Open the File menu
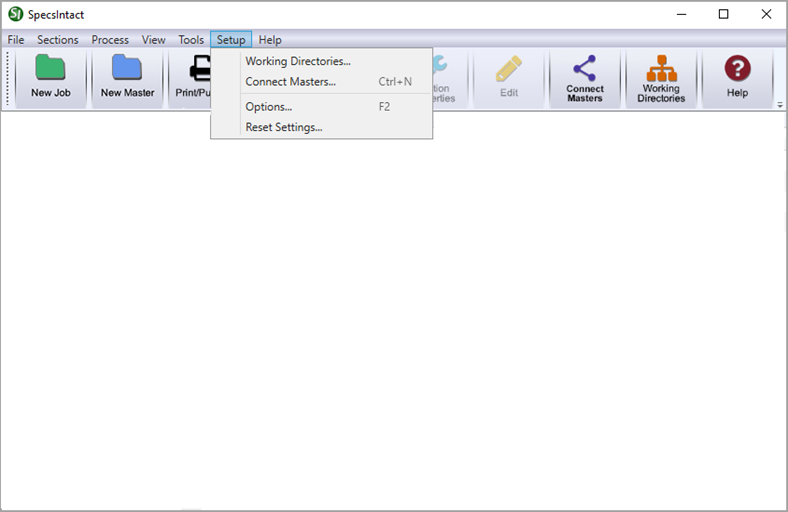 tap(16, 40)
